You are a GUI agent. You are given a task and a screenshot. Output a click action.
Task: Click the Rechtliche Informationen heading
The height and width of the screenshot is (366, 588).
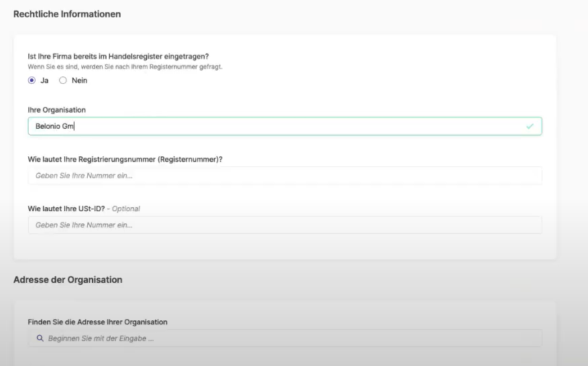coord(67,14)
